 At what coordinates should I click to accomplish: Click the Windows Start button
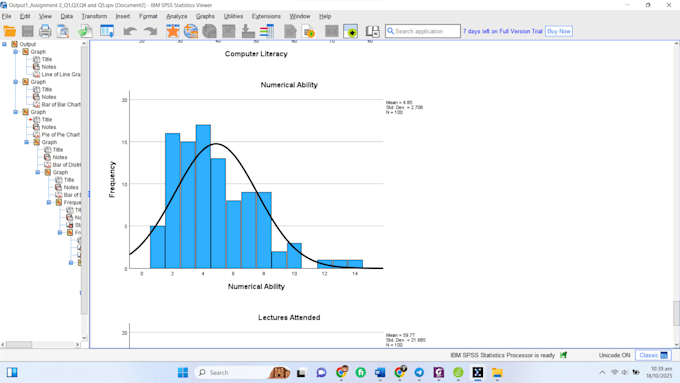(x=183, y=373)
